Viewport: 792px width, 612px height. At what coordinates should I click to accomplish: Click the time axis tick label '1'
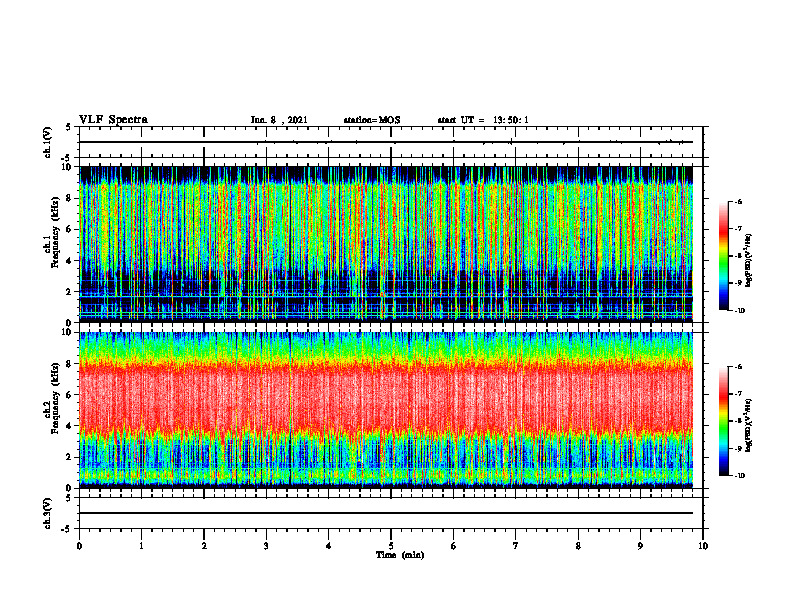141,546
